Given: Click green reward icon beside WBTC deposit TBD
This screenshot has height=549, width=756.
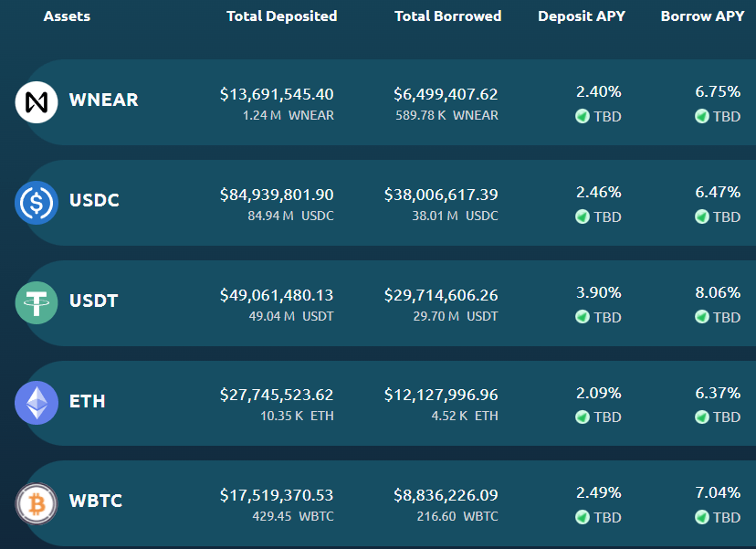Looking at the screenshot, I should [583, 517].
